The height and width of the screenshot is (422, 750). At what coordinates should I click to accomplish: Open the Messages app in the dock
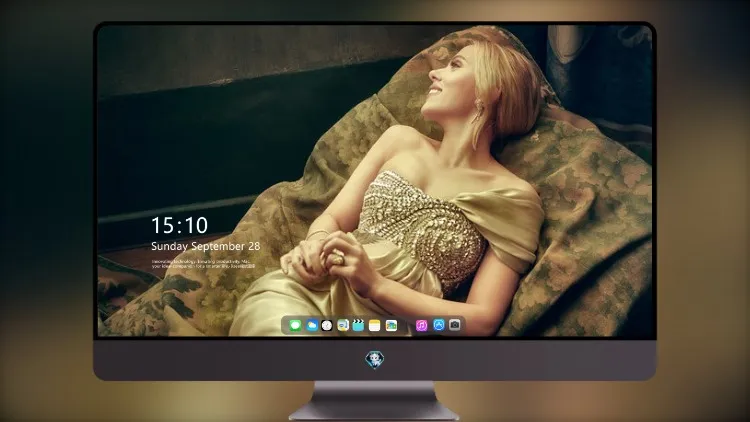tap(295, 326)
